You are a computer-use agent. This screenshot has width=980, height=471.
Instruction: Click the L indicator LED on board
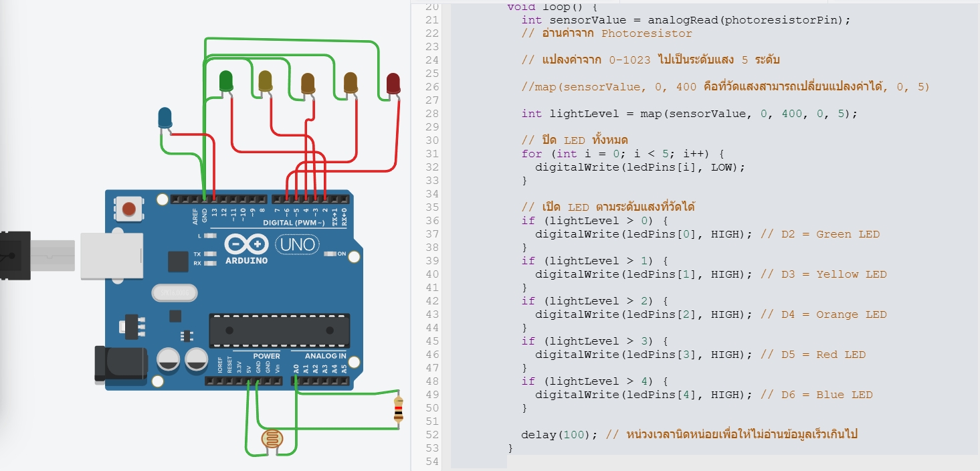click(211, 236)
